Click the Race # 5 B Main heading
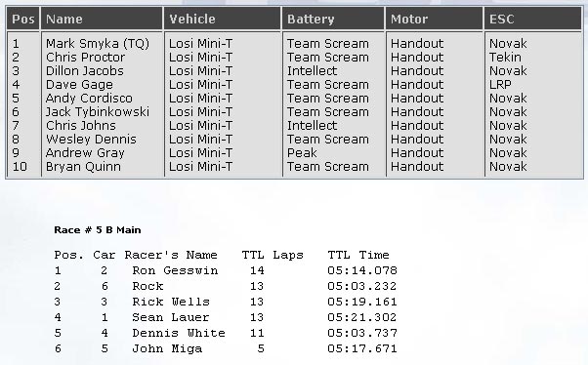 98,230
